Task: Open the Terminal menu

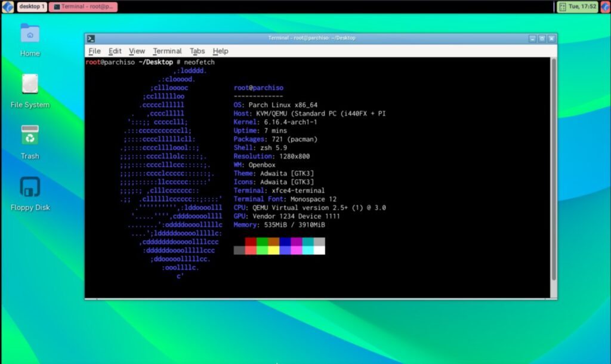Action: point(167,51)
